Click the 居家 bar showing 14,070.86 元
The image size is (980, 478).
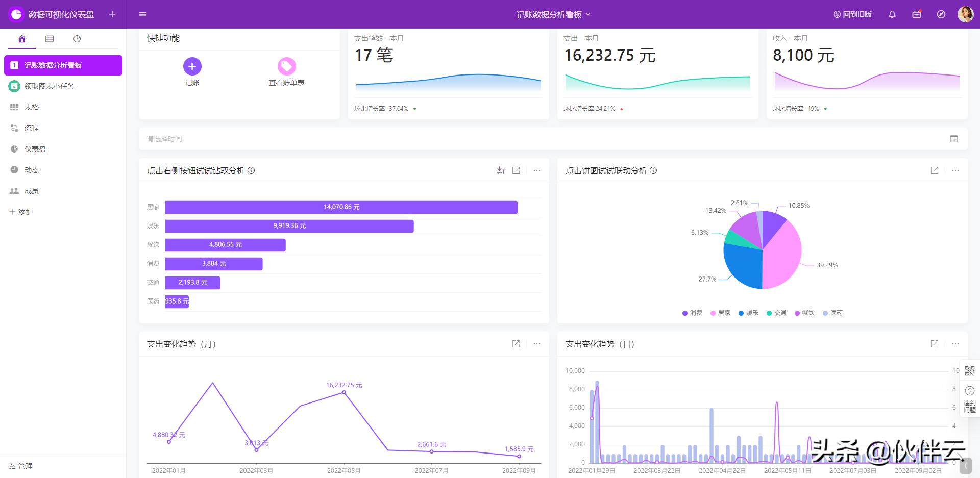pyautogui.click(x=341, y=207)
